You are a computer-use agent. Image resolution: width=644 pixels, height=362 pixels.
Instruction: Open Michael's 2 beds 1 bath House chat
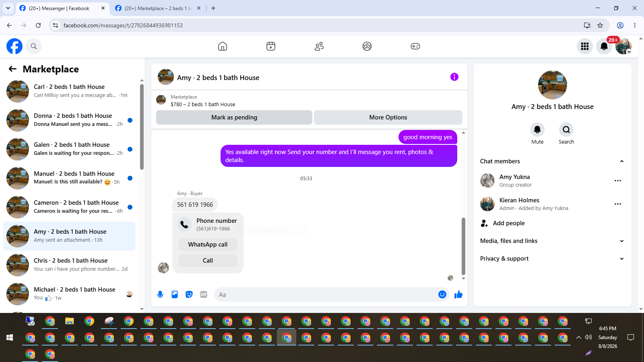[69, 294]
